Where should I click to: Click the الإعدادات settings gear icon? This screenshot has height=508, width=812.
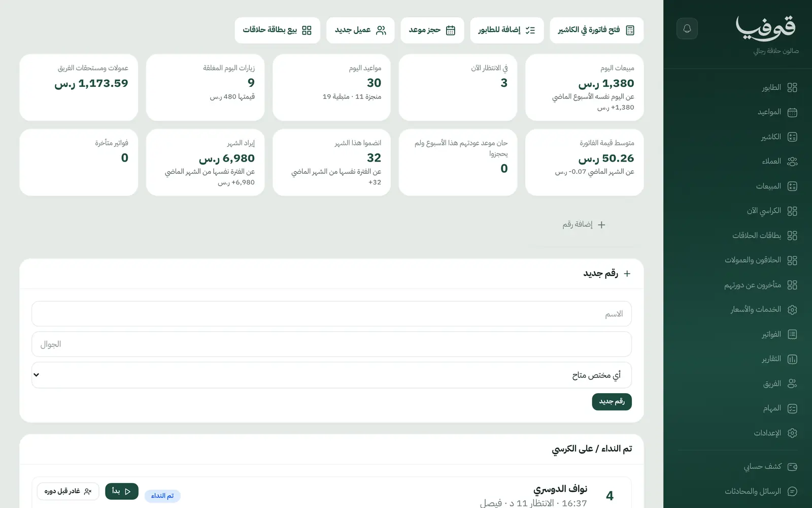(x=792, y=433)
